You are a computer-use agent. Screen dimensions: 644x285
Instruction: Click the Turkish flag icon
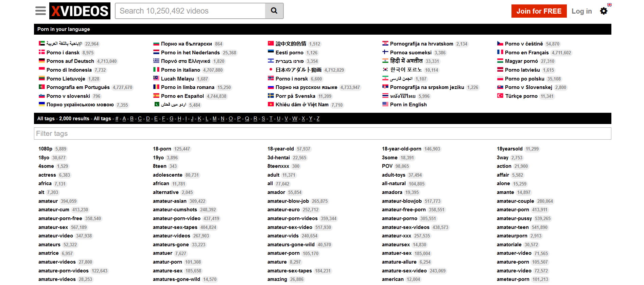pyautogui.click(x=500, y=96)
